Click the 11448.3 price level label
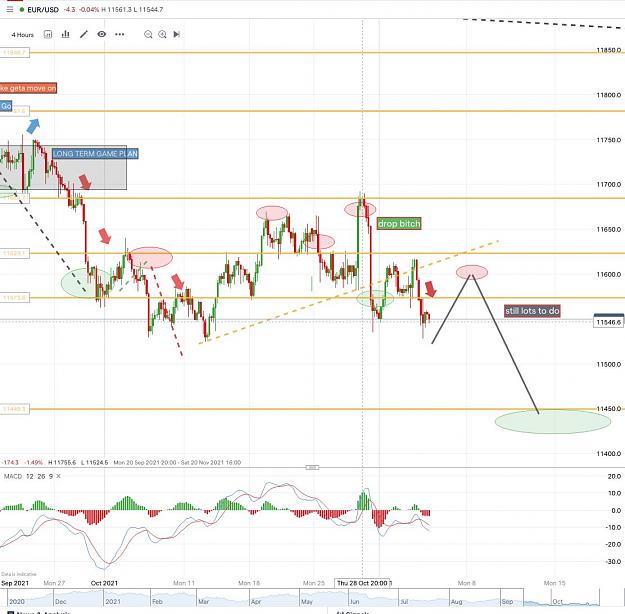Image resolution: width=625 pixels, height=614 pixels. click(x=14, y=409)
